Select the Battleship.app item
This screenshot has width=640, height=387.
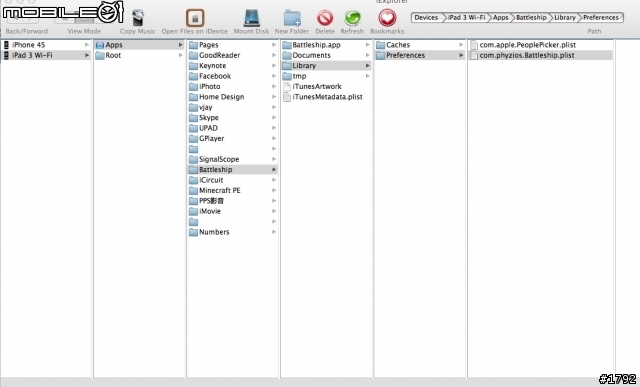[326, 44]
